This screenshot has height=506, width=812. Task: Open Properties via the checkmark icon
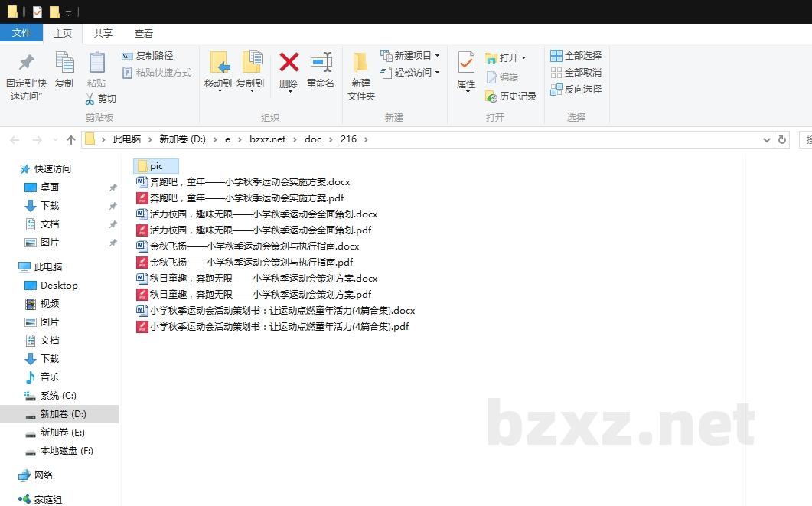pos(466,63)
